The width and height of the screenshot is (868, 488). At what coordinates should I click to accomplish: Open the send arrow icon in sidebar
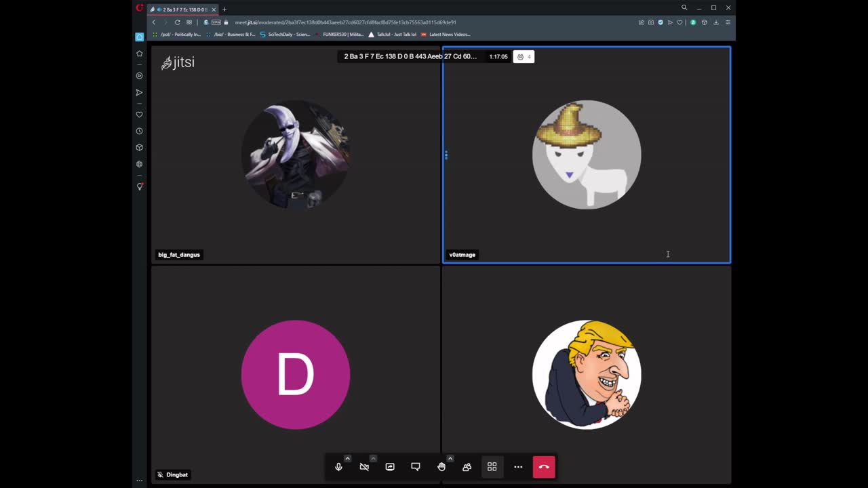(x=140, y=92)
